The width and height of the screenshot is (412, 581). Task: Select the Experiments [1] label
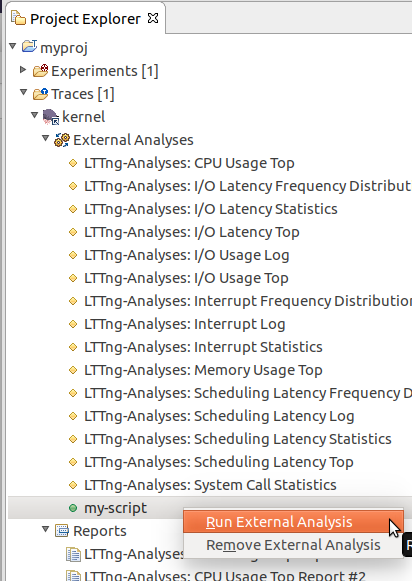(105, 71)
